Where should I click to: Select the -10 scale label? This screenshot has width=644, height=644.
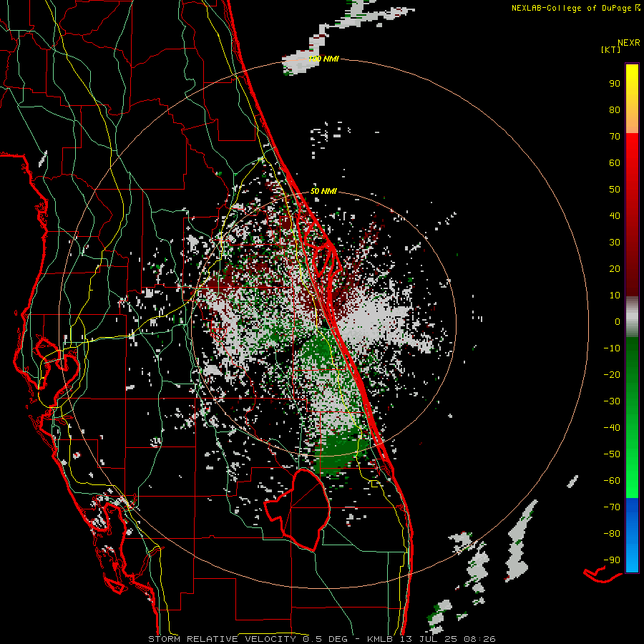[612, 348]
